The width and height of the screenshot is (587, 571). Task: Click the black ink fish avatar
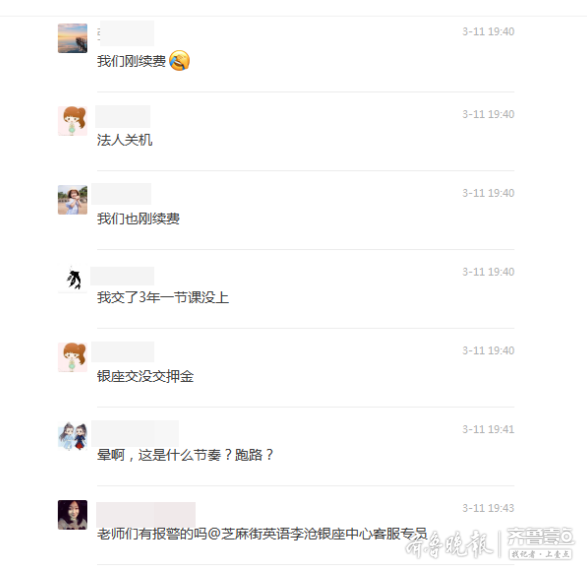73,278
